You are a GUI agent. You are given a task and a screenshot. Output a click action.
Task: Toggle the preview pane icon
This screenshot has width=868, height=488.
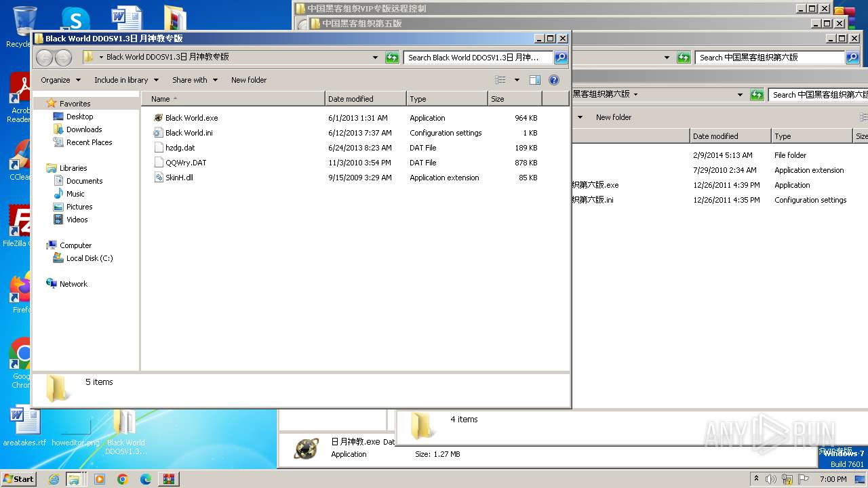(535, 80)
